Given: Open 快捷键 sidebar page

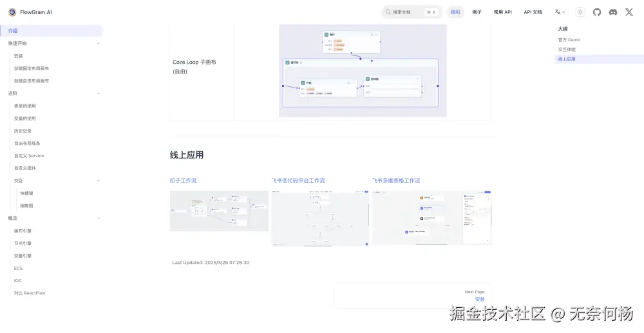Looking at the screenshot, I should pyautogui.click(x=26, y=193).
